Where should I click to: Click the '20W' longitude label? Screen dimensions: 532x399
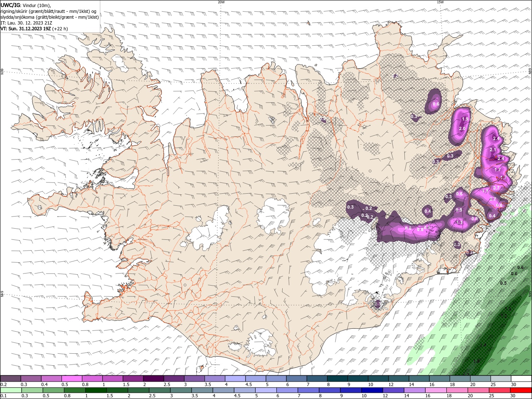pyautogui.click(x=221, y=2)
